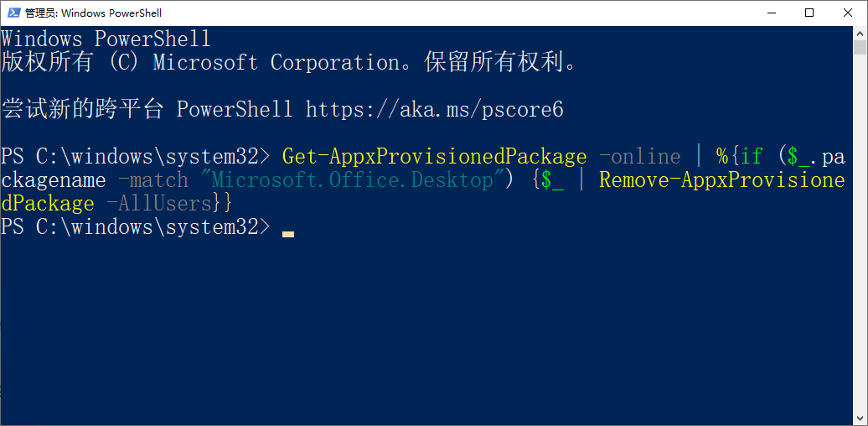Click the scrollbar up arrow
868x426 pixels.
coord(860,33)
